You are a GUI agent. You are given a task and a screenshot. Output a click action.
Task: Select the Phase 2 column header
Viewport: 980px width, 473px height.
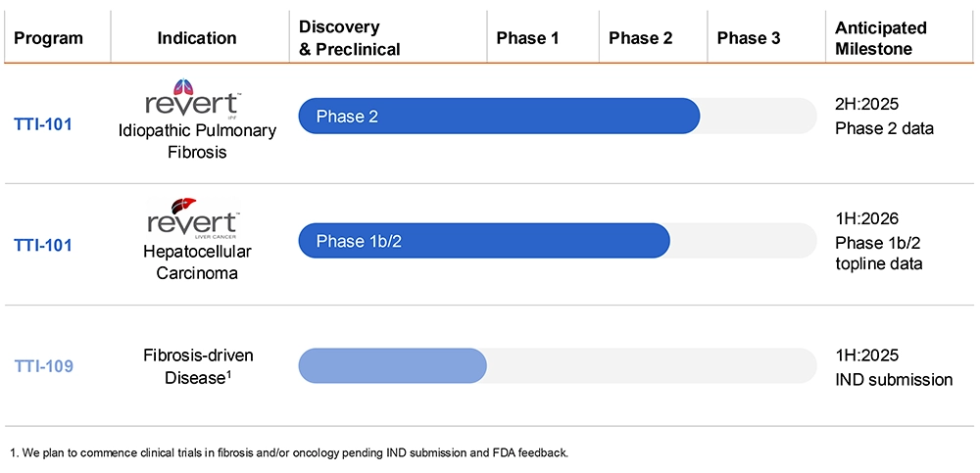tap(640, 38)
